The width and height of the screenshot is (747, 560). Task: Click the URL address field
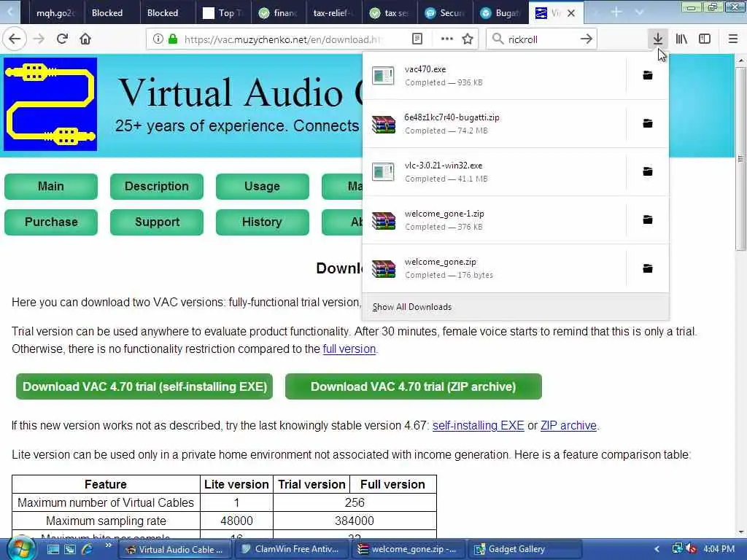(284, 39)
